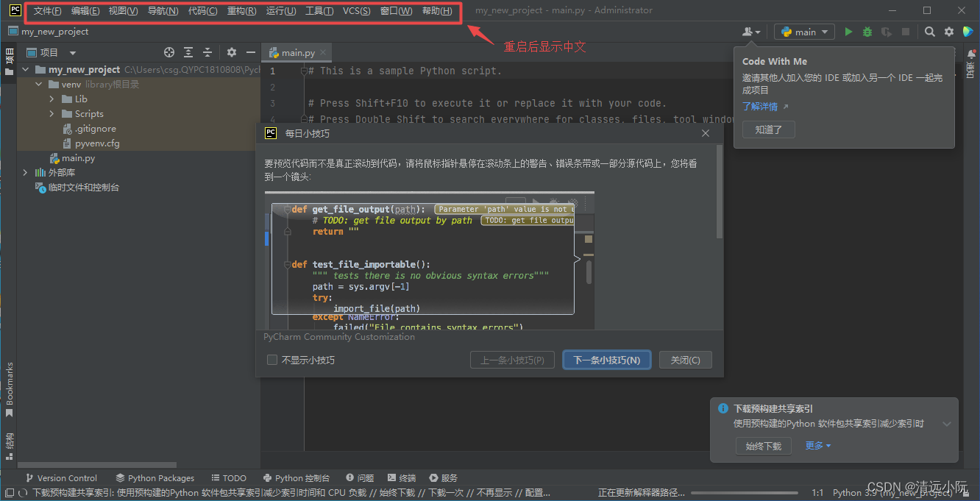The width and height of the screenshot is (980, 501).
Task: Open the 代码(C) menu
Action: [202, 11]
